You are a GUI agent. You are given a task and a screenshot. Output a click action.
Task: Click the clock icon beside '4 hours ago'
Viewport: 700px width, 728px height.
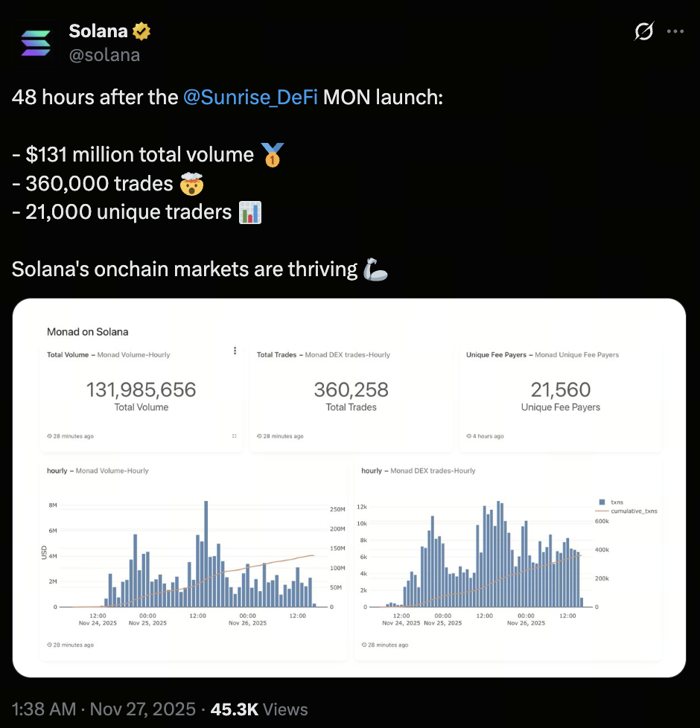click(x=470, y=435)
